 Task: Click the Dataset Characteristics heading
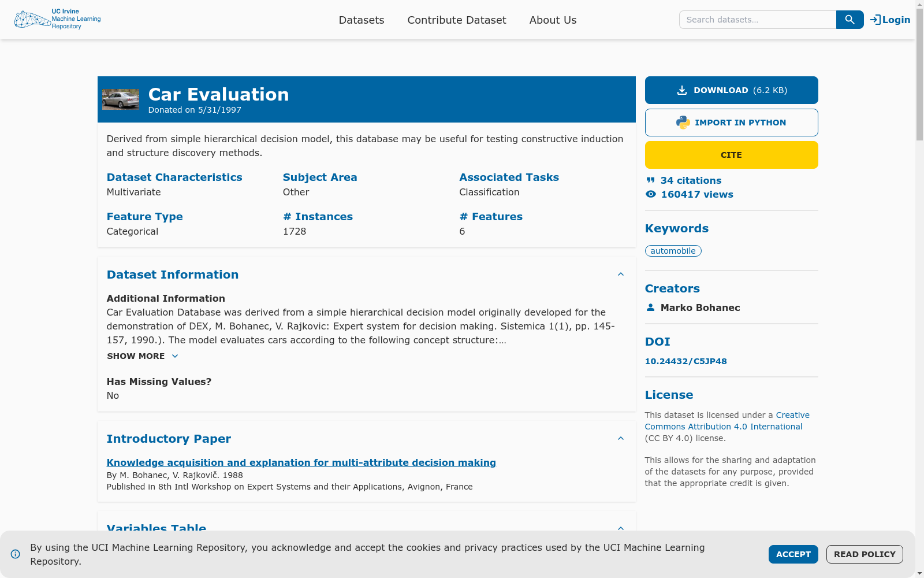click(x=174, y=177)
